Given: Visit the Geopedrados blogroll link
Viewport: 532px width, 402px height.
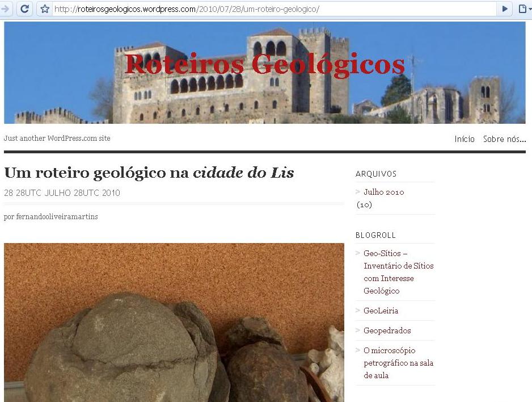Looking at the screenshot, I should (387, 330).
